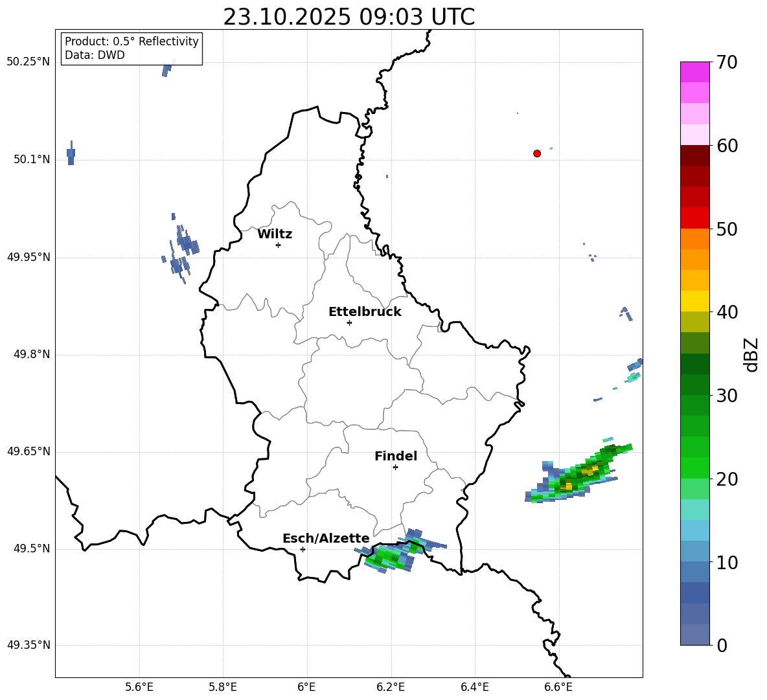Viewport: 767px width, 700px height.
Task: Click the 6.4°E longitude label
Action: (474, 687)
